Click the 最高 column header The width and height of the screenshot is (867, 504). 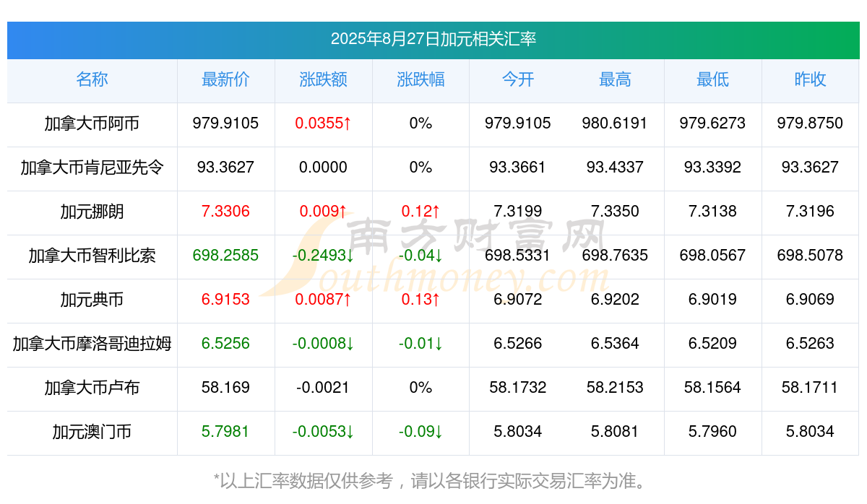[x=615, y=79]
